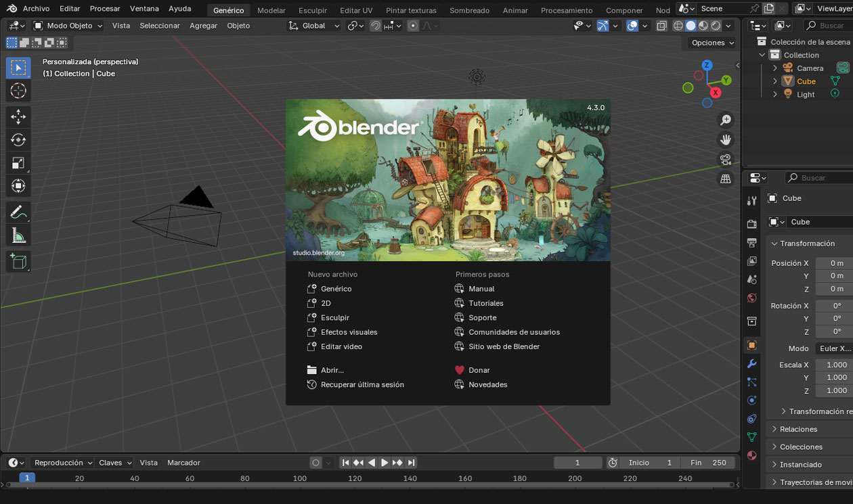This screenshot has width=853, height=504.
Task: Toggle auto keying record button
Action: point(315,463)
